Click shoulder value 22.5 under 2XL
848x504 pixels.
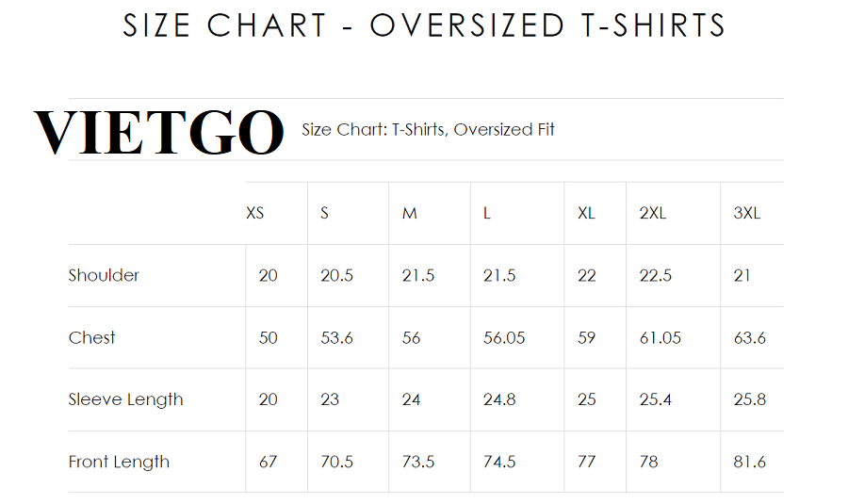[656, 276]
